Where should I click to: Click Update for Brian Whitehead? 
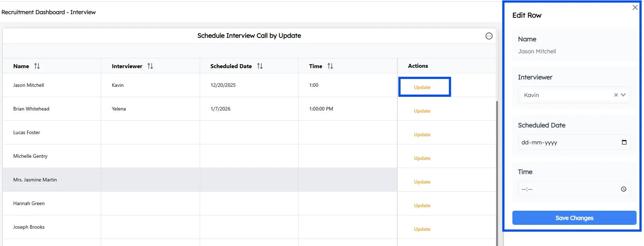(422, 111)
